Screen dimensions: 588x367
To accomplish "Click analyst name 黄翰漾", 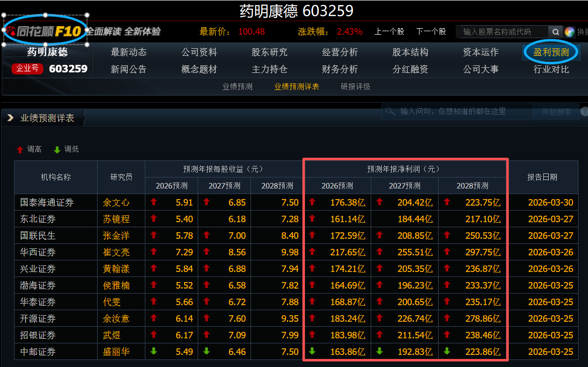I will (x=116, y=269).
